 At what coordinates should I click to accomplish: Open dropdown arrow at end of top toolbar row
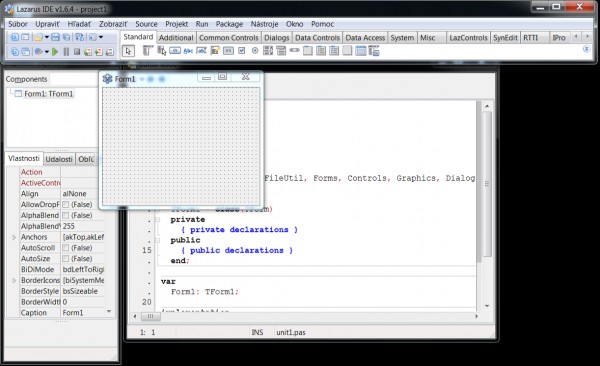click(101, 37)
